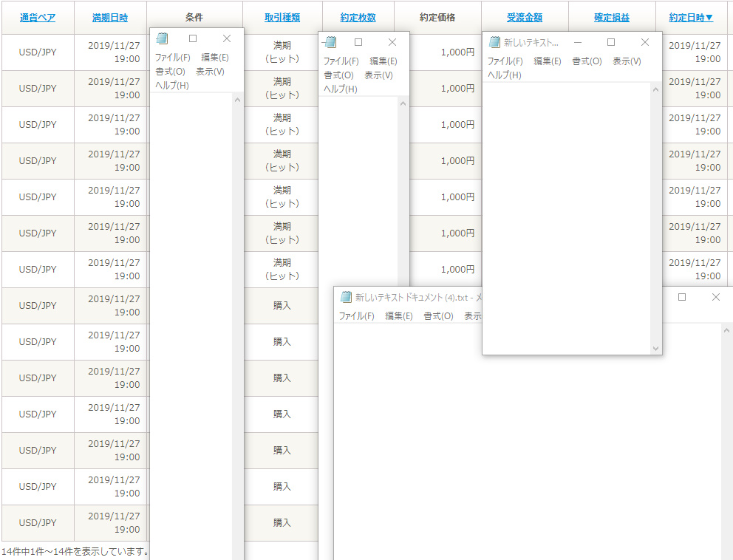Click scroll-up arrow in (4).txt Notepad
This screenshot has height=560, width=733.
click(726, 331)
